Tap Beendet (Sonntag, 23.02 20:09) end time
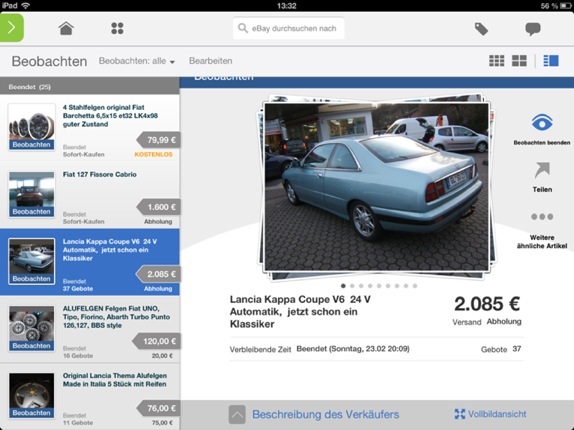This screenshot has width=574, height=430. [x=353, y=349]
